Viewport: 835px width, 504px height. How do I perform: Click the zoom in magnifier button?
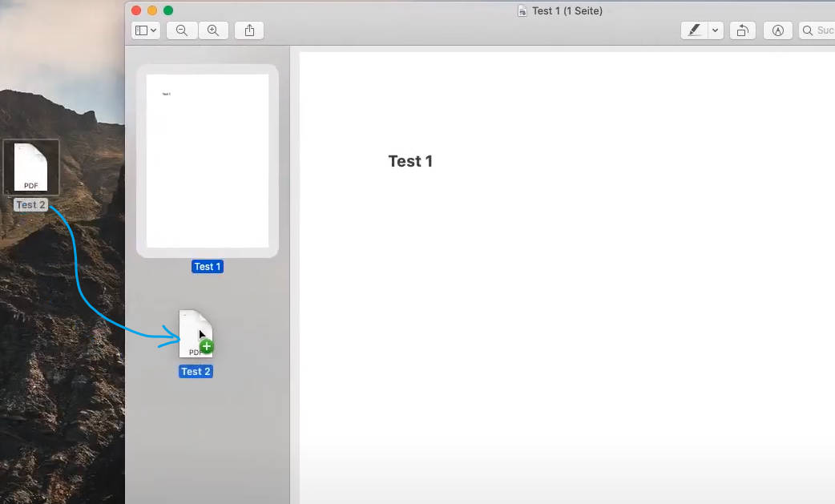coord(213,30)
